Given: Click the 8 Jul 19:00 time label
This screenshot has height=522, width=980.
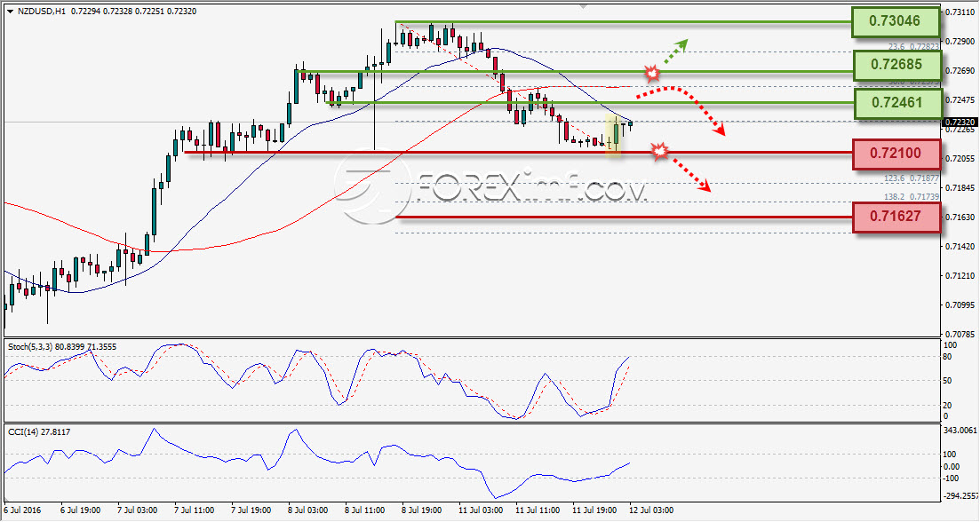Looking at the screenshot, I should (422, 510).
